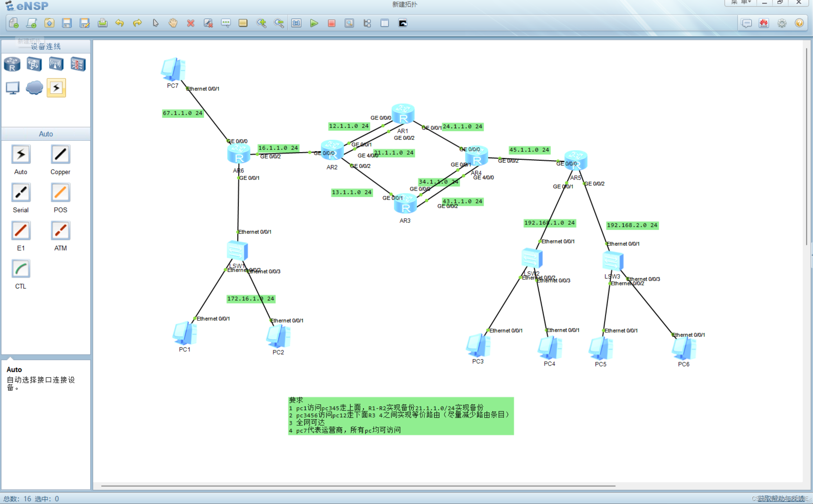Select the hand drag tool
This screenshot has height=504, width=813.
pos(173,23)
